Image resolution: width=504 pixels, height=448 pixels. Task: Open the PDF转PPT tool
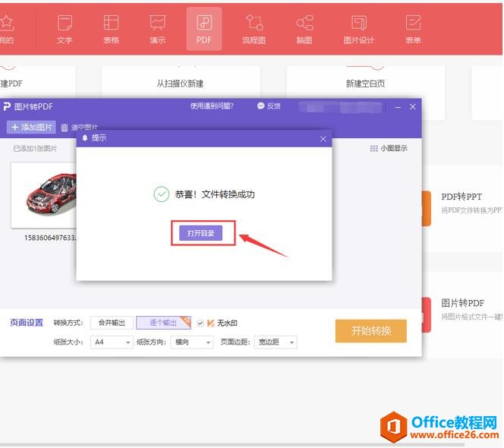461,197
